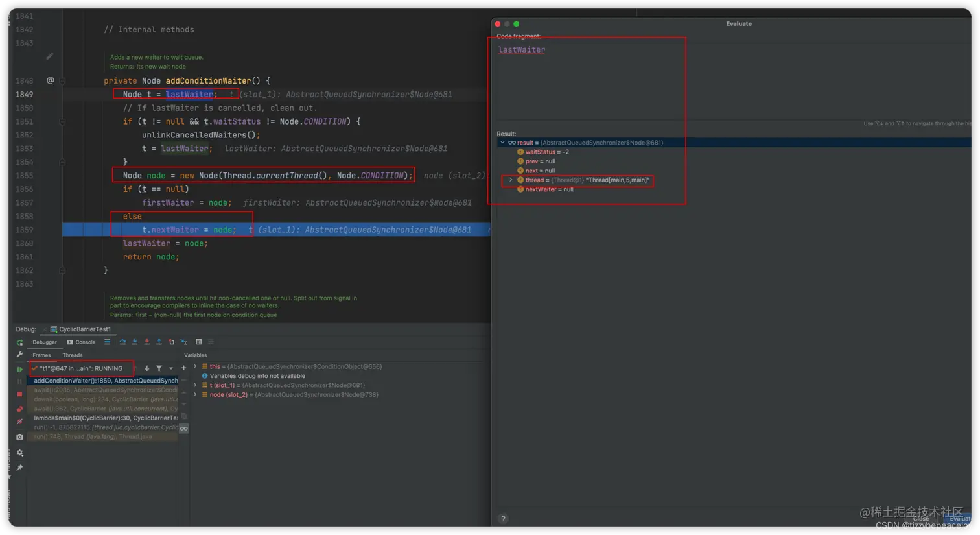Click Show Execution Point icon
980x535 pixels.
[x=107, y=342]
